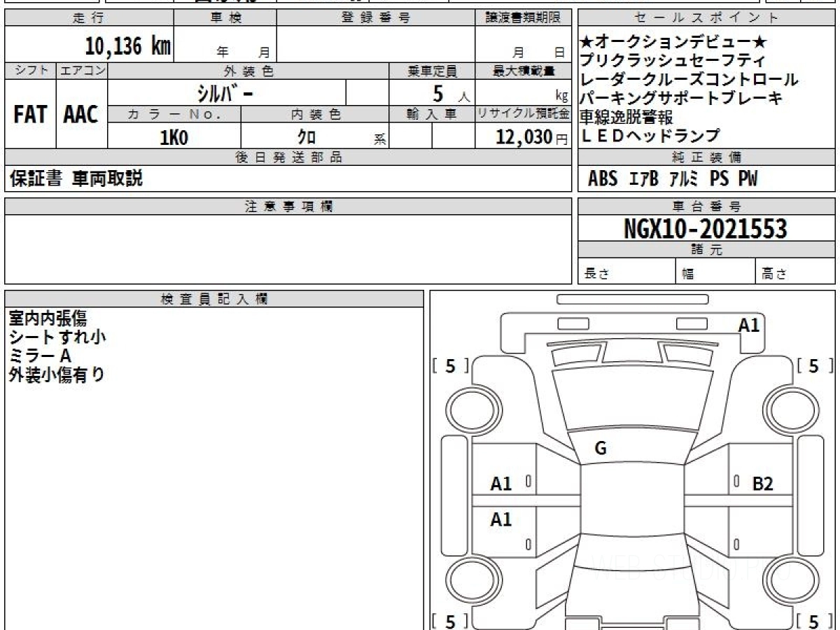The width and height of the screenshot is (840, 630).
Task: Click the lower A1 mark on the rear door
Action: (501, 519)
